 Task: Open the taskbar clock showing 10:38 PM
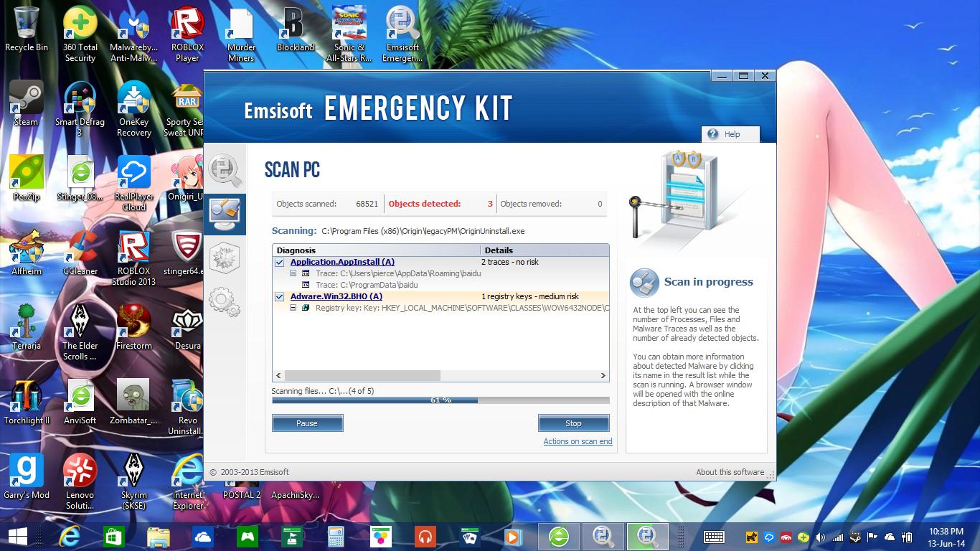click(x=946, y=537)
